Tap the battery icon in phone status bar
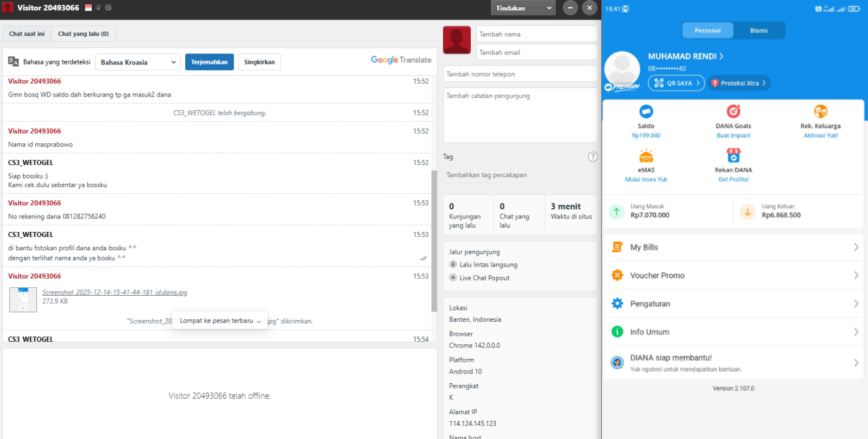The height and width of the screenshot is (439, 868). pos(855,9)
